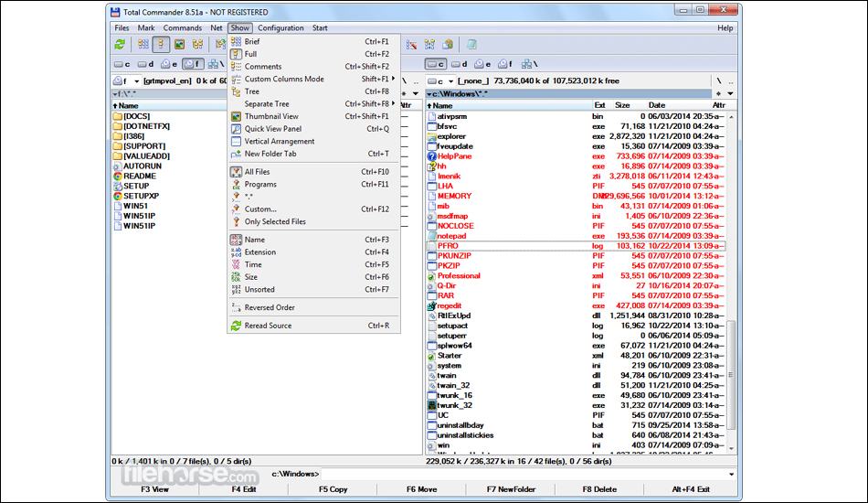The height and width of the screenshot is (503, 868).
Task: Select drive e in left drive bar
Action: click(x=169, y=64)
